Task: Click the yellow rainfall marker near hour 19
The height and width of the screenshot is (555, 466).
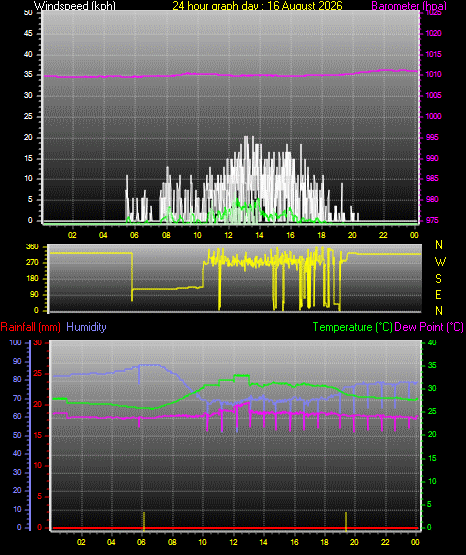Action: [346, 521]
